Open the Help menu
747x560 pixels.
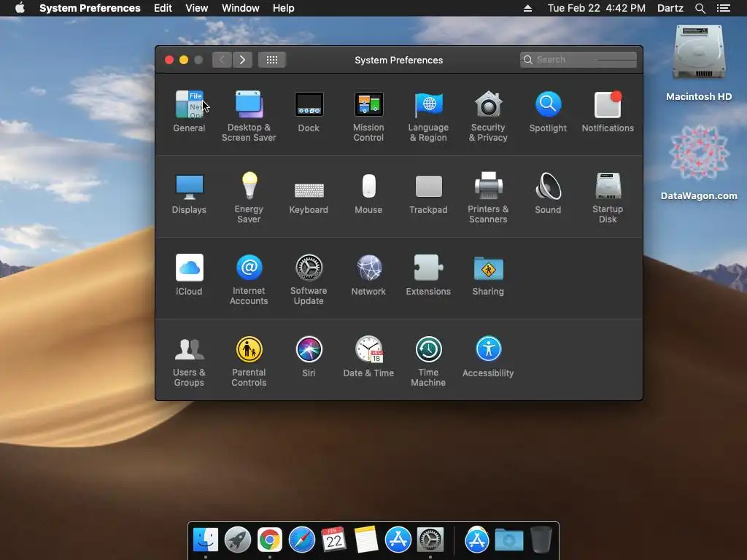[x=283, y=8]
